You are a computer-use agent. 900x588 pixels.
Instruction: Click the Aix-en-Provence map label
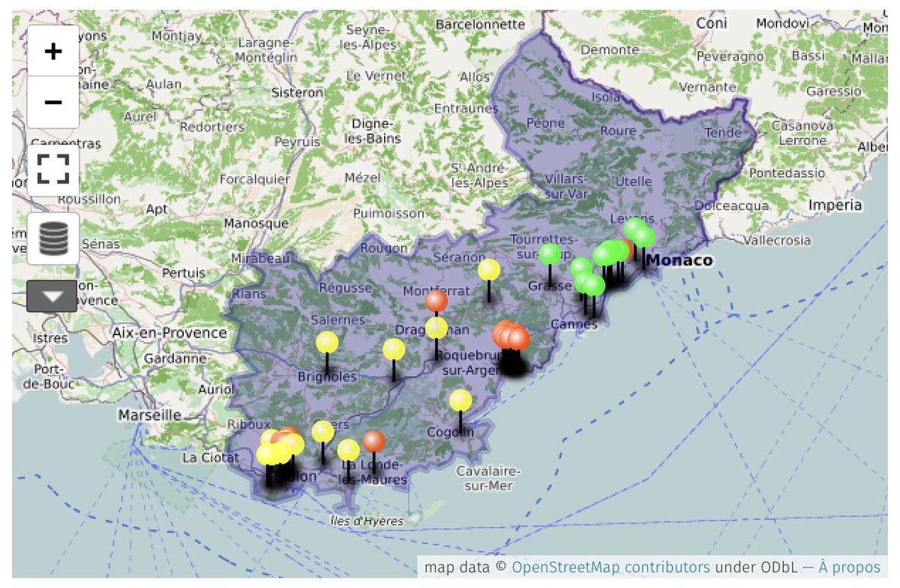point(169,332)
